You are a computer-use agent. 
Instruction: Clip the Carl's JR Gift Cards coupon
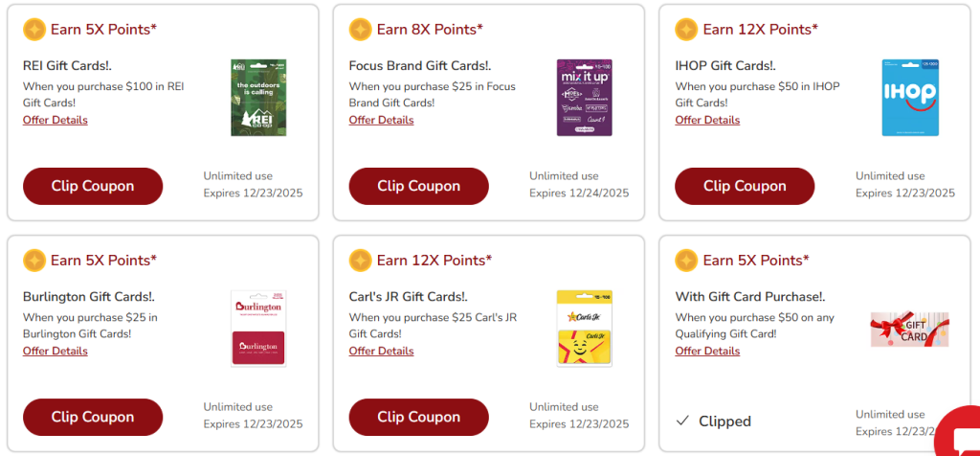[418, 417]
